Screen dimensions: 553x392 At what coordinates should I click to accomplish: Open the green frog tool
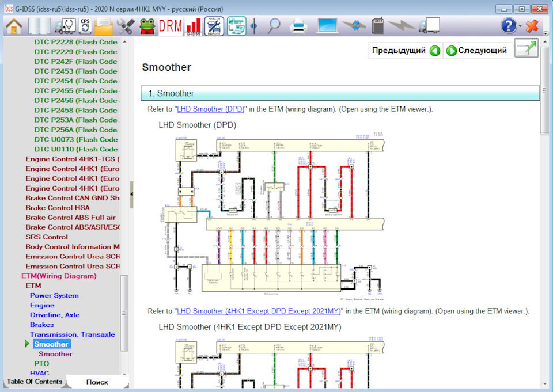coord(147,26)
